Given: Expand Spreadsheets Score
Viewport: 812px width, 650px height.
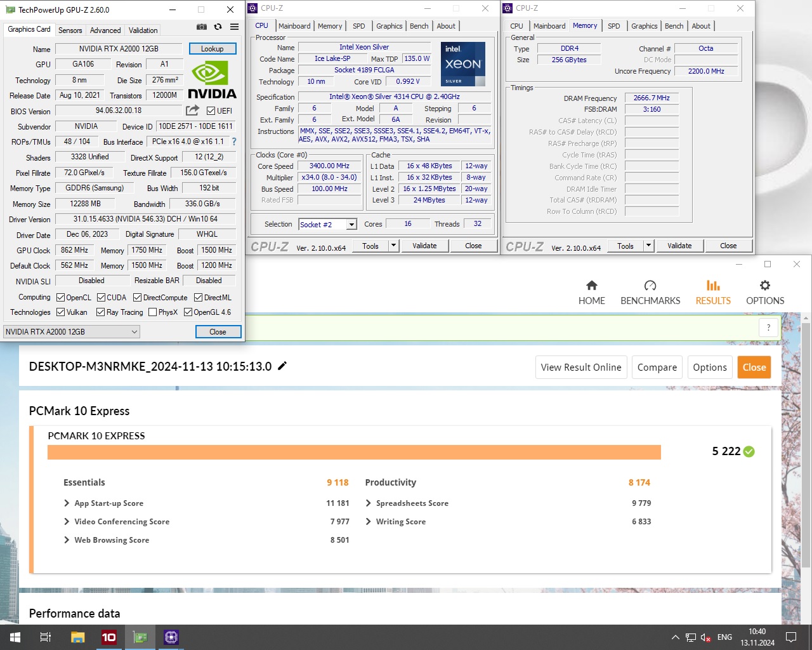Looking at the screenshot, I should pyautogui.click(x=369, y=503).
